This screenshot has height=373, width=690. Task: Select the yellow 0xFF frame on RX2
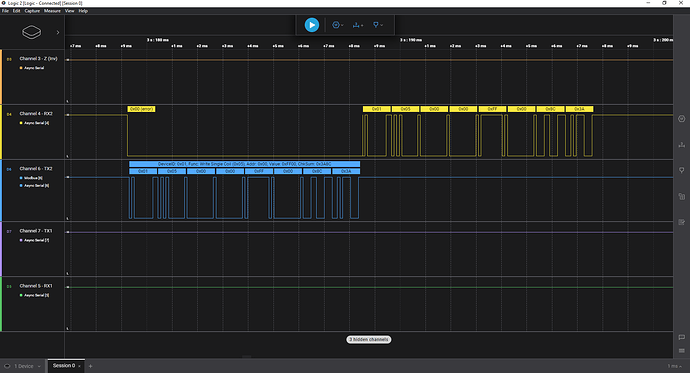(492, 109)
